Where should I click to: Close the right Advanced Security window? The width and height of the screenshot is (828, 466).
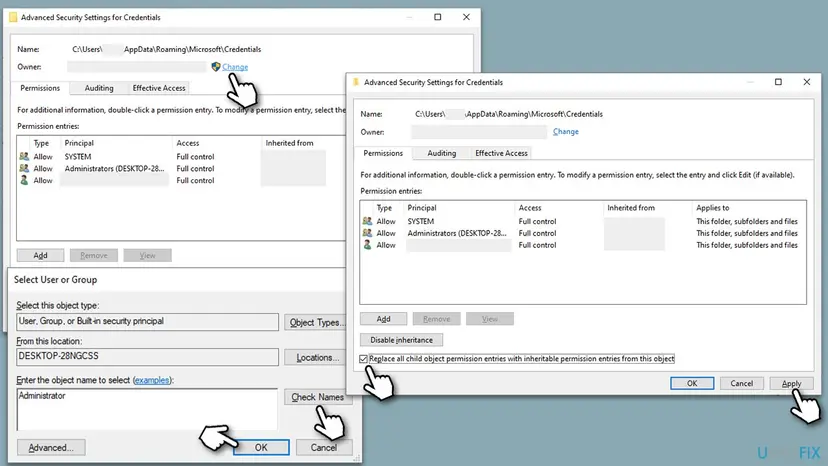(x=806, y=82)
